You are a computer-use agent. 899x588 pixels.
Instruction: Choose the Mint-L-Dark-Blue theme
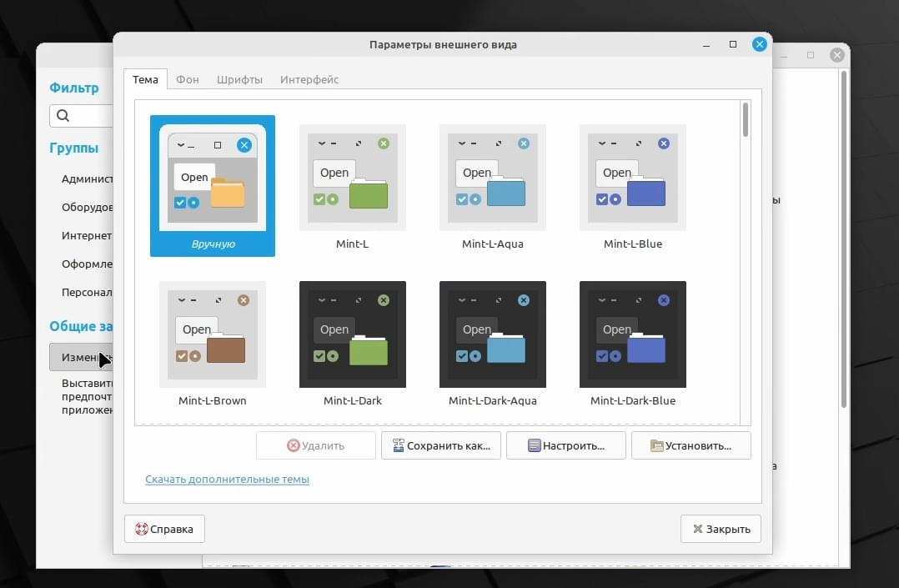click(x=632, y=334)
